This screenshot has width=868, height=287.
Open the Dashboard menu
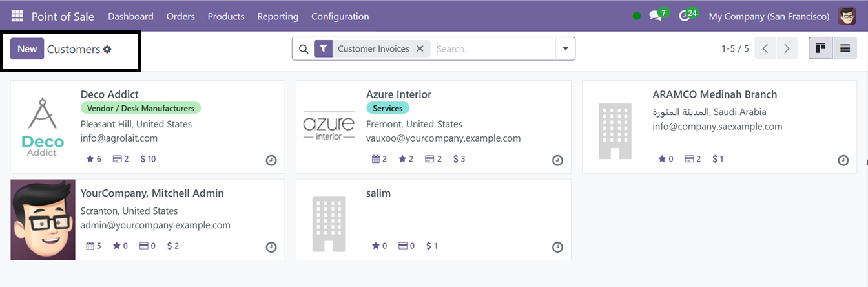click(x=130, y=16)
